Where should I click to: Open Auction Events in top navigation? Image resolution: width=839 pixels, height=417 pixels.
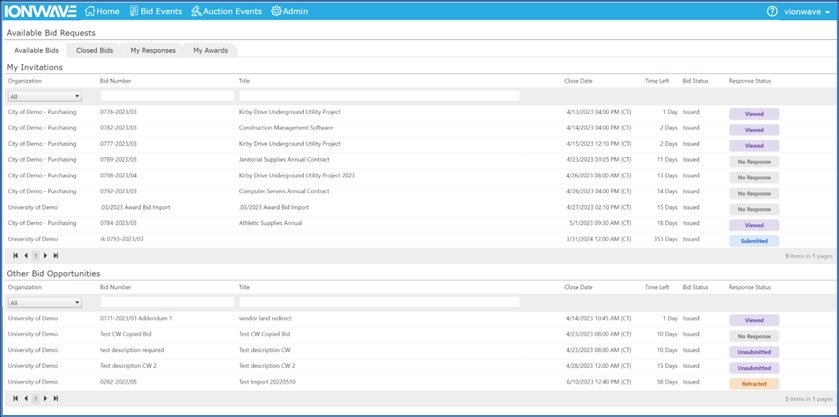point(227,11)
